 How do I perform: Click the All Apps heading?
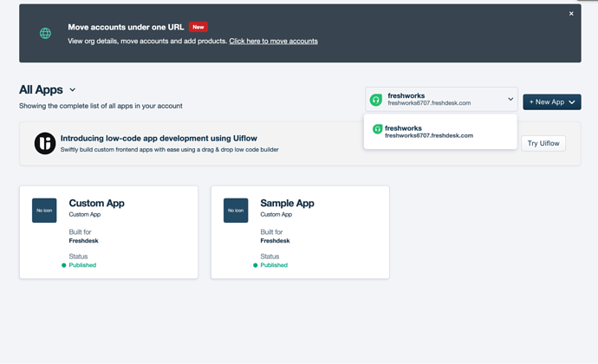[41, 89]
